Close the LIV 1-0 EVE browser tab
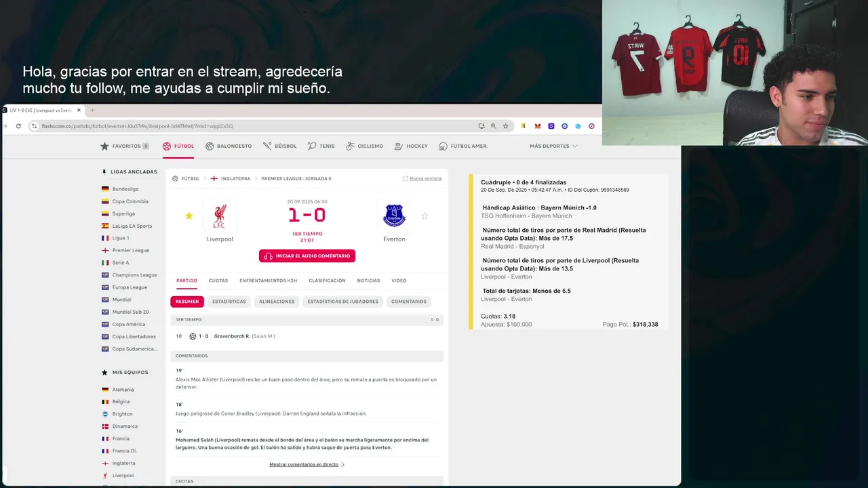The width and height of the screenshot is (868, 488). [79, 110]
